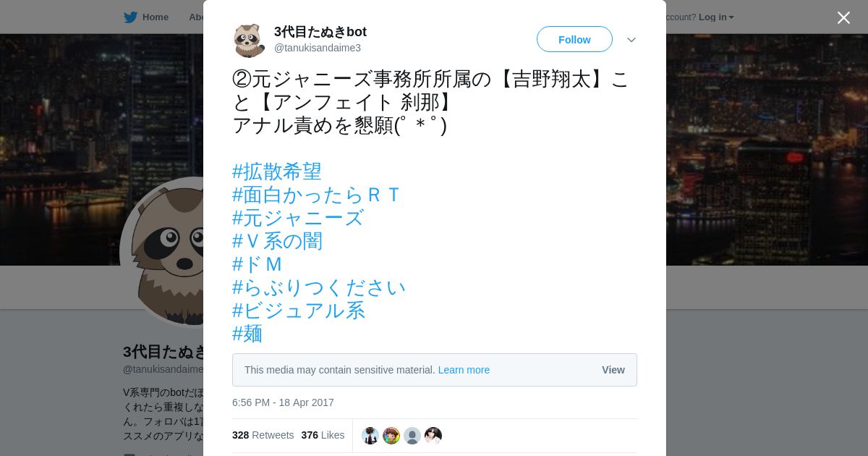This screenshot has width=868, height=456.
Task: Open the Log in dropdown
Action: point(716,17)
